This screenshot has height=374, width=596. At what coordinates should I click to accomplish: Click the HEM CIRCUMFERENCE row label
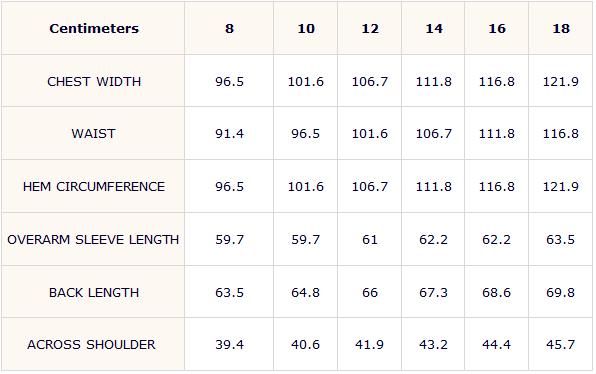click(94, 187)
